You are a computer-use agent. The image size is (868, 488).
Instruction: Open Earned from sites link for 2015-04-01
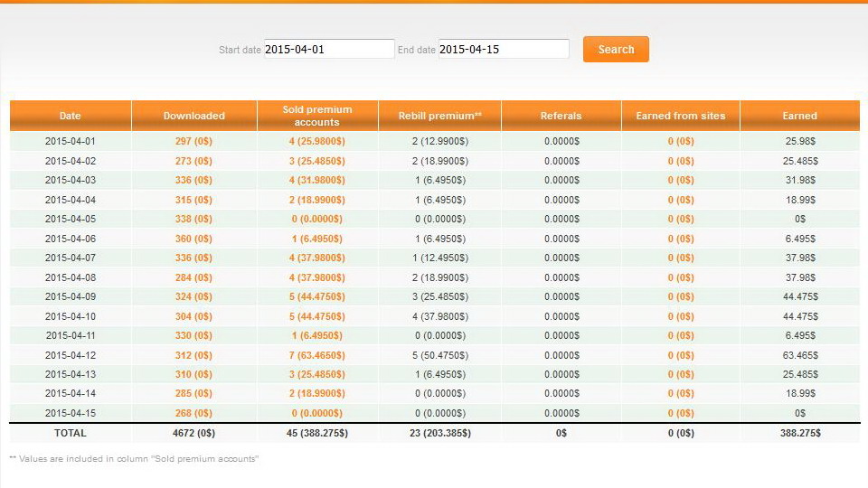pyautogui.click(x=680, y=142)
